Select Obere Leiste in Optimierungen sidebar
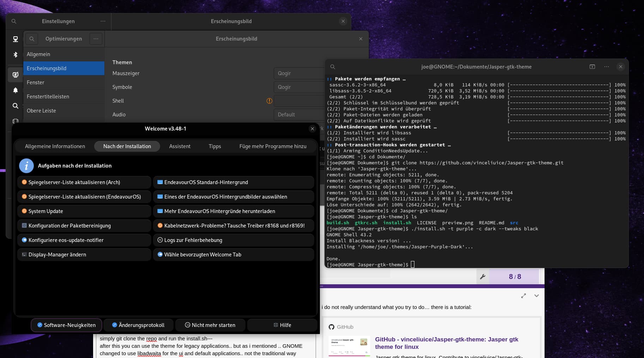 64,111
